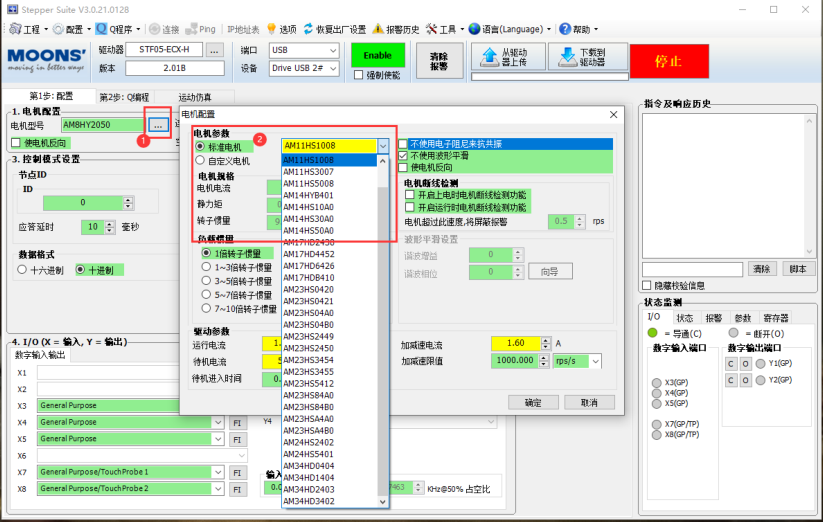Open the 报警 tab in status monitor

pyautogui.click(x=713, y=317)
